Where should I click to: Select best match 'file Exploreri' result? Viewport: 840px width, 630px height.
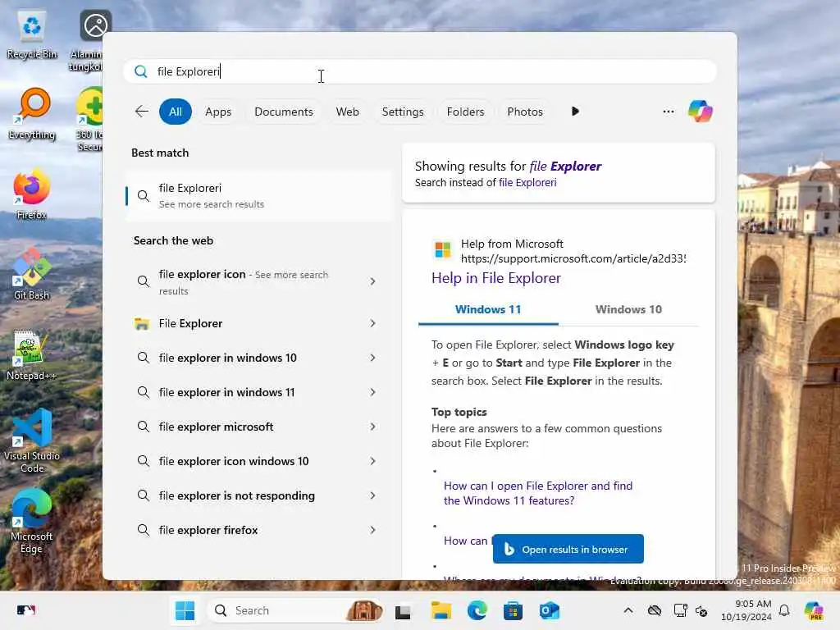coord(258,196)
